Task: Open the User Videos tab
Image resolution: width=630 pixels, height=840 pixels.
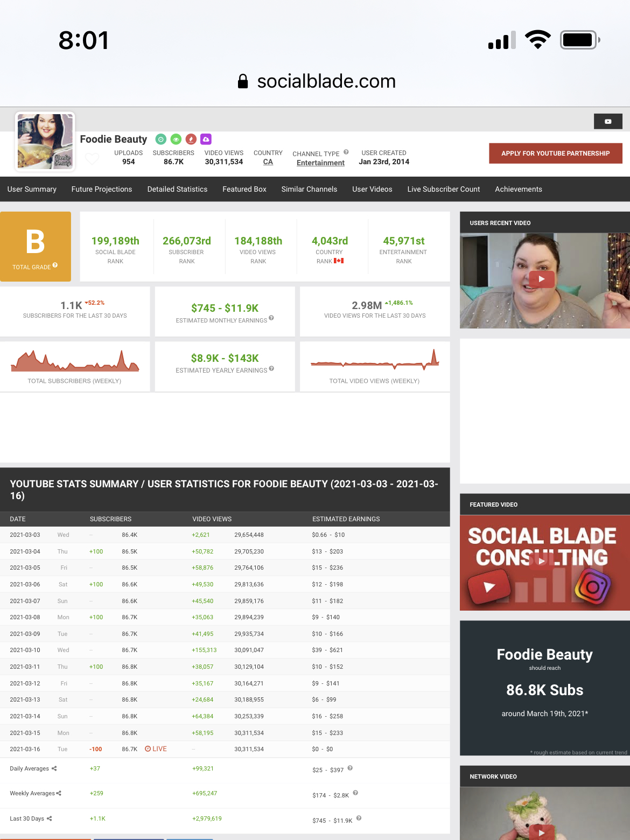Action: pyautogui.click(x=372, y=190)
